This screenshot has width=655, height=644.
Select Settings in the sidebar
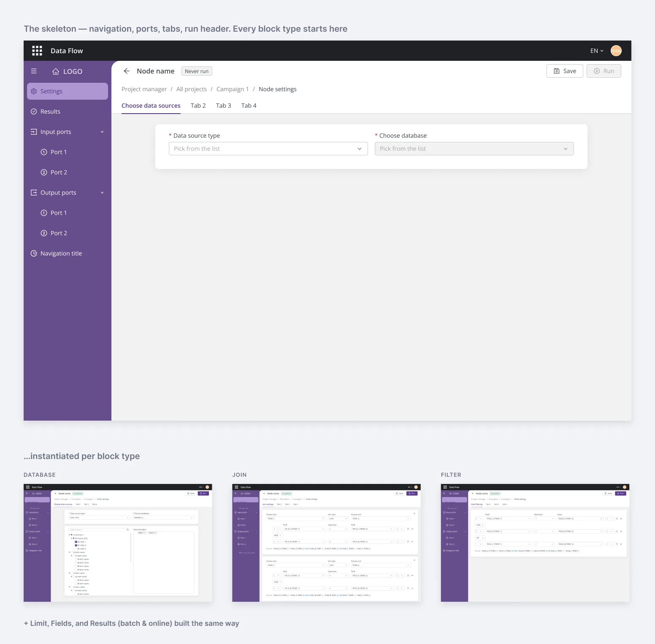pyautogui.click(x=68, y=91)
